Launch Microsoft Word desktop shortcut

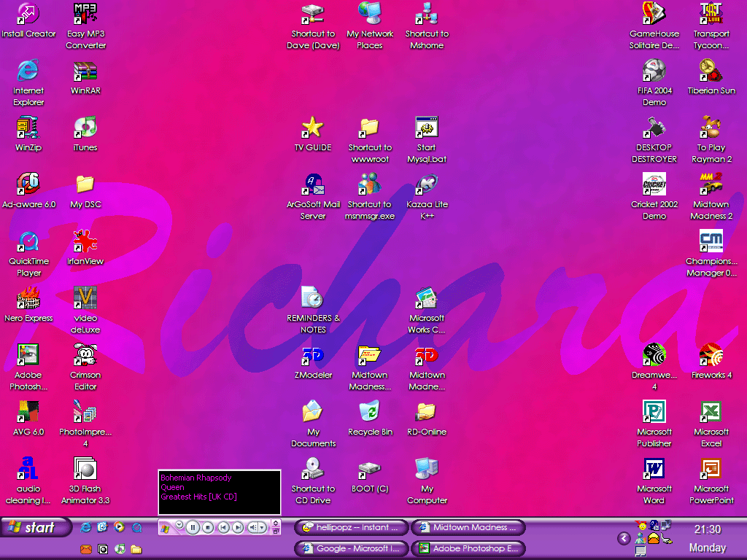tap(654, 470)
